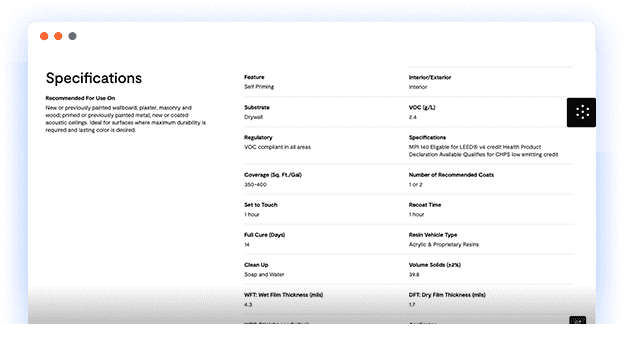Image resolution: width=624 pixels, height=361 pixels.
Task: Click the 'Resin Vehicle Type' label
Action: click(433, 235)
